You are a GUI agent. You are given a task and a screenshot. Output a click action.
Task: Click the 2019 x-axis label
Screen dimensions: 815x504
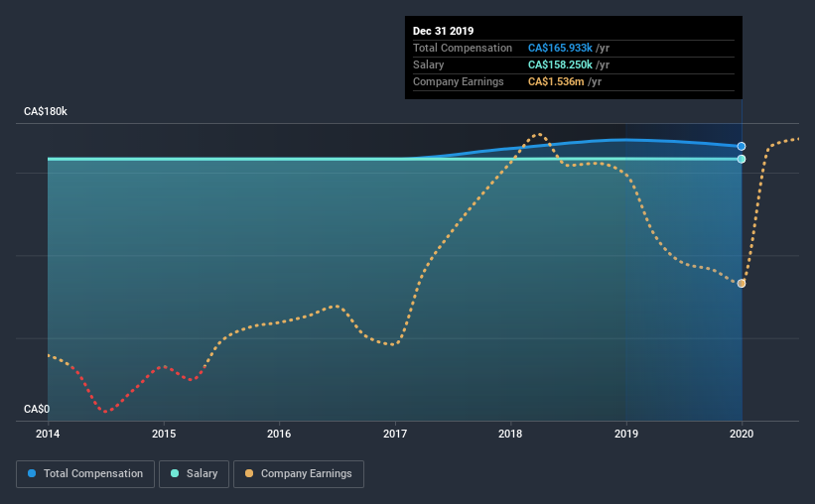point(626,434)
